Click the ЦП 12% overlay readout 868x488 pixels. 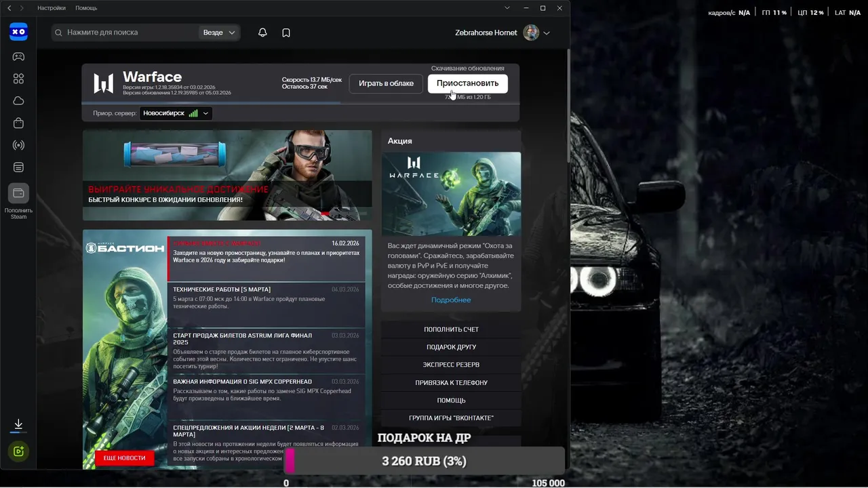pos(810,13)
